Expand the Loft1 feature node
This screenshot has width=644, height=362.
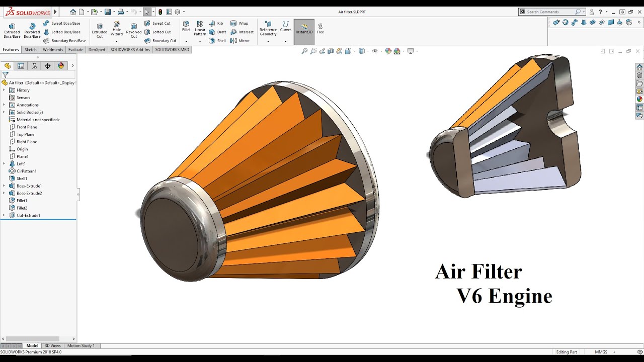[x=4, y=164]
